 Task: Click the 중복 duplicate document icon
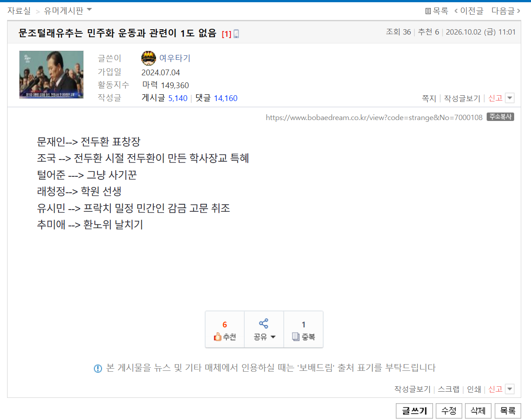[x=296, y=337]
